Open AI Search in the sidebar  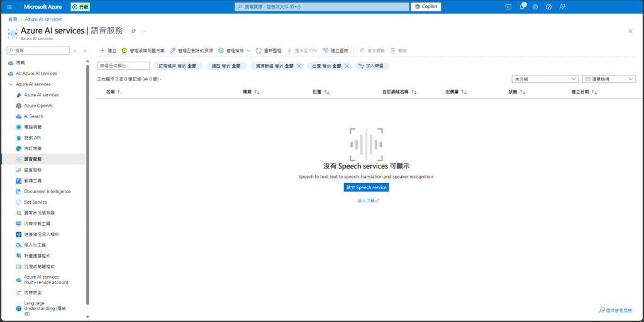33,116
